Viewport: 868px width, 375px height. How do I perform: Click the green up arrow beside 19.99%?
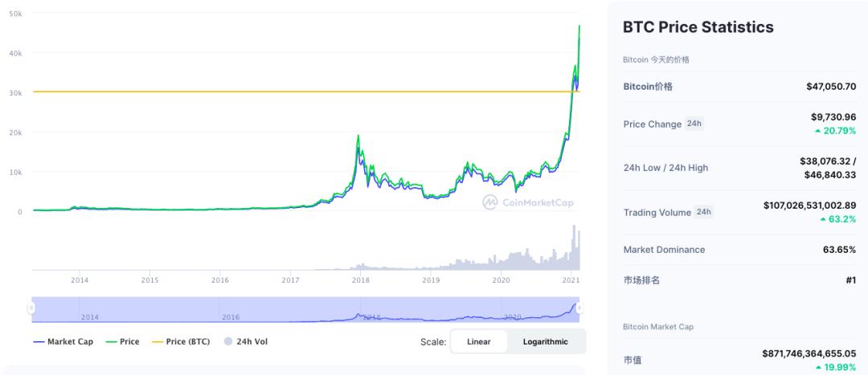(x=818, y=367)
